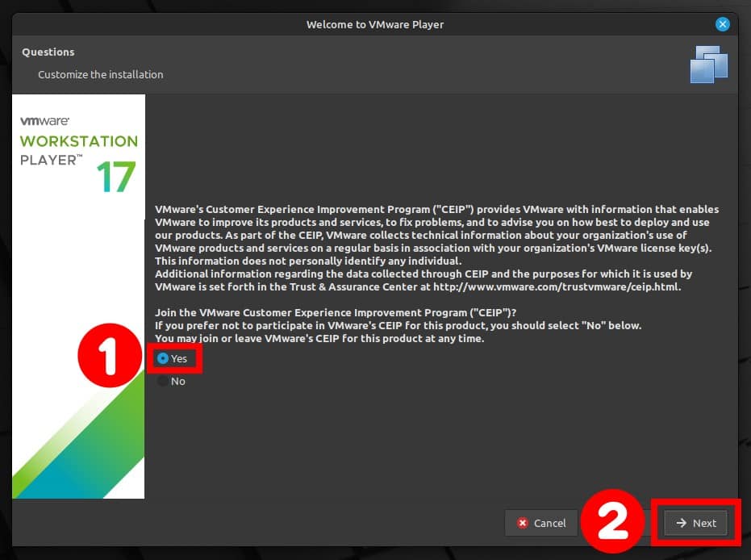The image size is (751, 560).
Task: Click the arrow icon on Next
Action: coord(681,523)
